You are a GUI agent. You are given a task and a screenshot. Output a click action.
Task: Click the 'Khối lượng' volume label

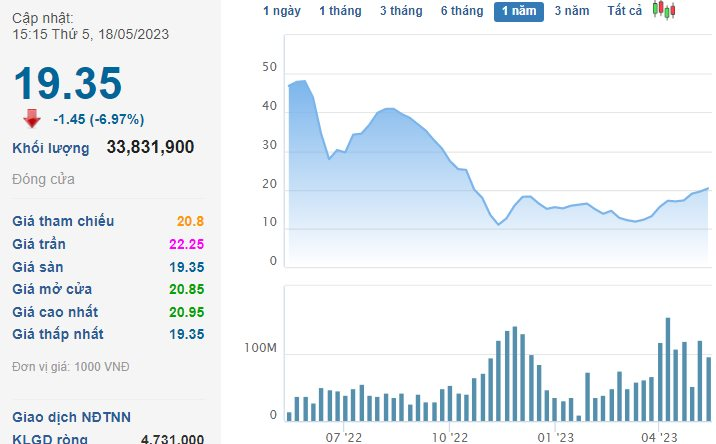pos(51,148)
